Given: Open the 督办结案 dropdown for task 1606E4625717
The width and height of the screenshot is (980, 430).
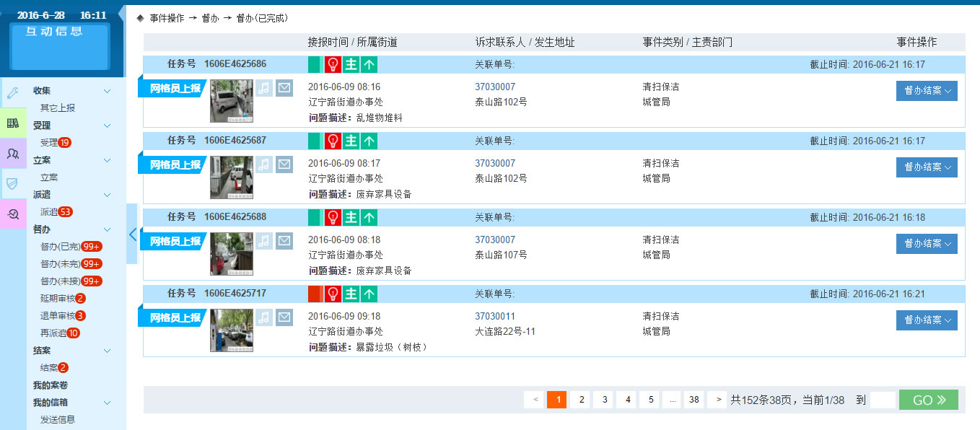Looking at the screenshot, I should tap(927, 320).
